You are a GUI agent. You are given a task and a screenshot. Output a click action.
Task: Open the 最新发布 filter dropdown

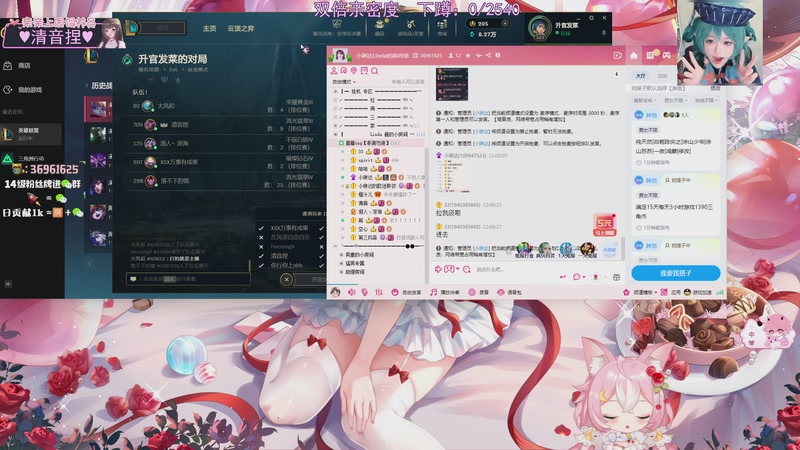[644, 101]
